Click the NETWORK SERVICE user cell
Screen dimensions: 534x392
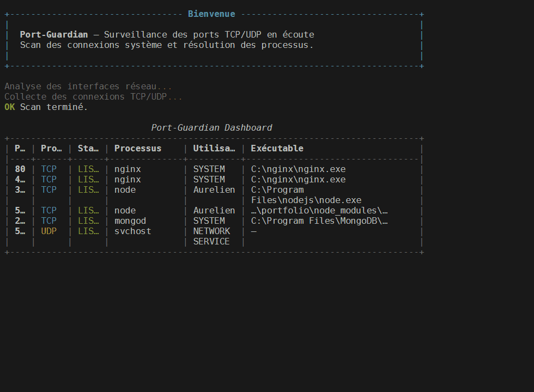pyautogui.click(x=211, y=236)
